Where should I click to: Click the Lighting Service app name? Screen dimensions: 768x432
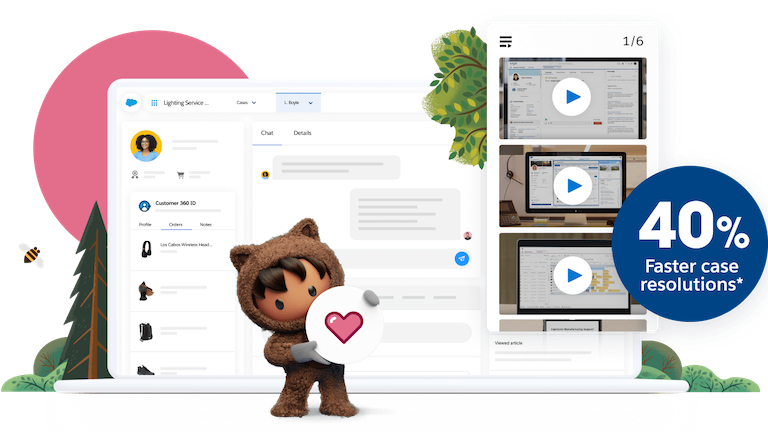[186, 103]
